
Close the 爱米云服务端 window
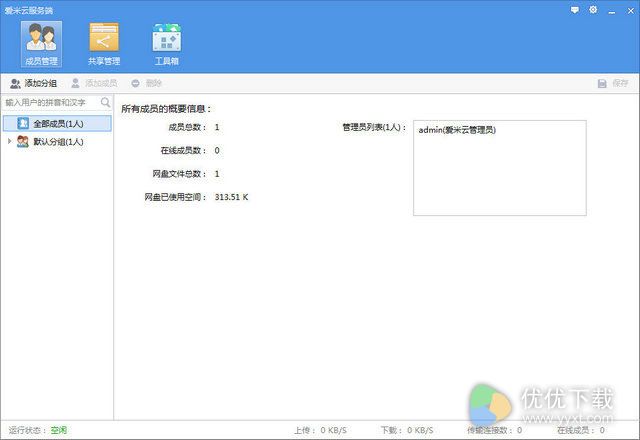click(x=631, y=11)
